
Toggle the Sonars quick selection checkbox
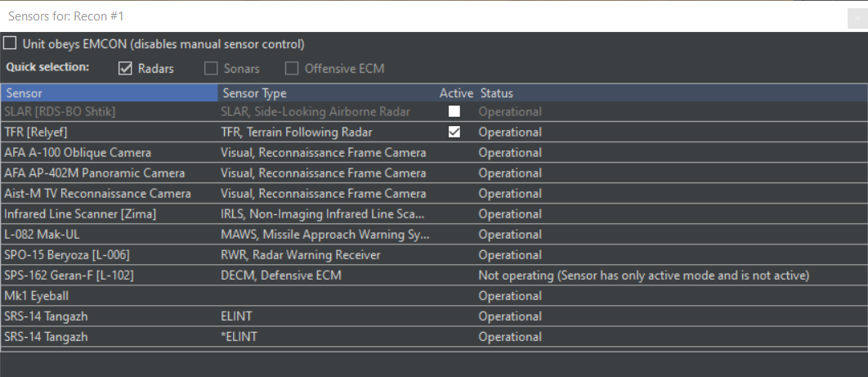[212, 69]
